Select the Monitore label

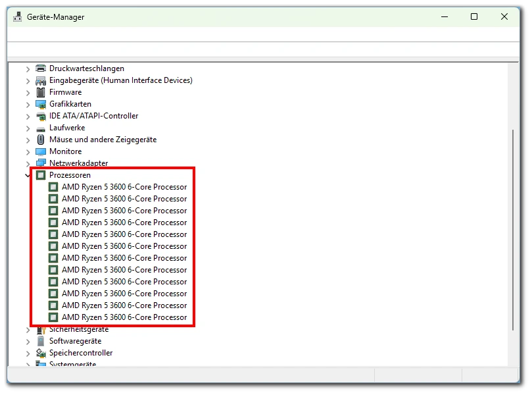tap(66, 151)
